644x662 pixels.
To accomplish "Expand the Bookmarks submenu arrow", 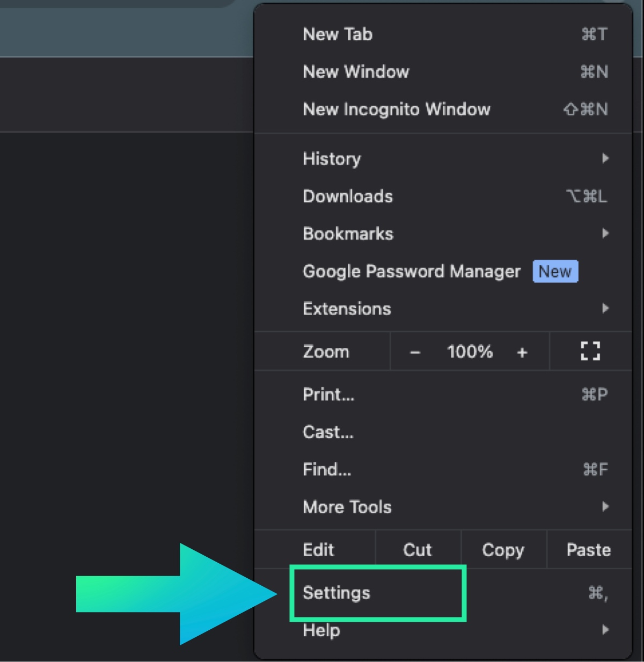I will point(605,234).
